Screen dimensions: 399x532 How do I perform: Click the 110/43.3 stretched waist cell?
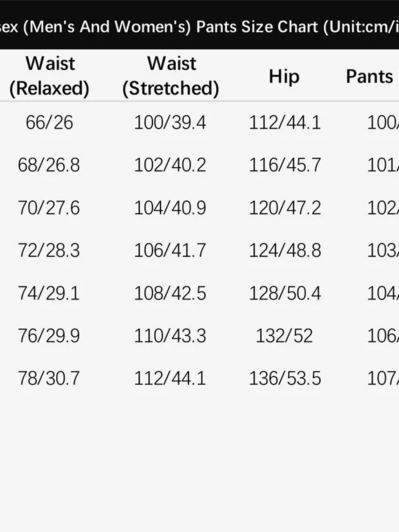tap(170, 336)
